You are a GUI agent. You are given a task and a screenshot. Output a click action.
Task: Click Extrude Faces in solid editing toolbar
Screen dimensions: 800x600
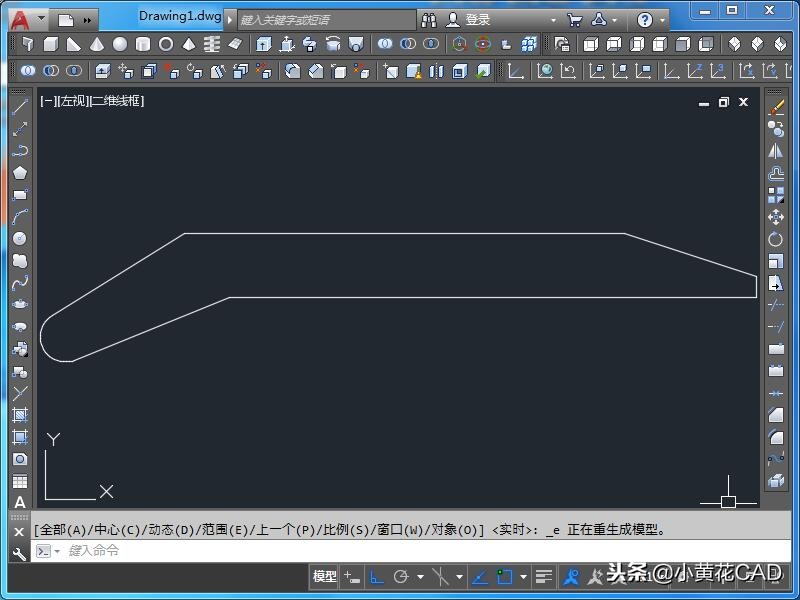point(103,71)
